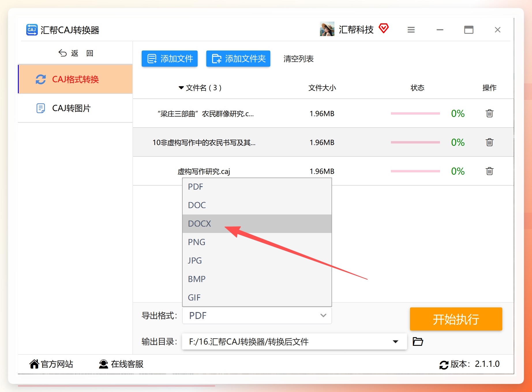Select the 10非虚构写作中的农民书写 file name
The width and height of the screenshot is (532, 392).
coord(204,143)
